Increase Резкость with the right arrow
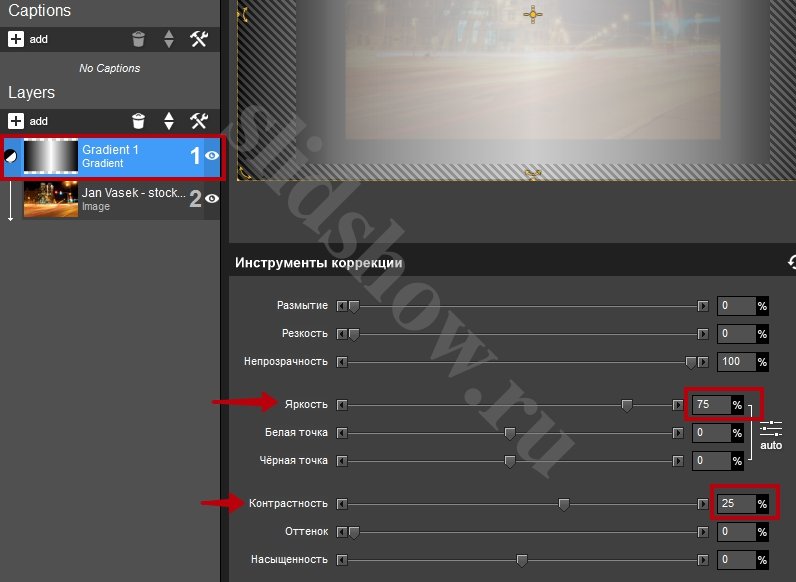796x582 pixels. pos(703,334)
